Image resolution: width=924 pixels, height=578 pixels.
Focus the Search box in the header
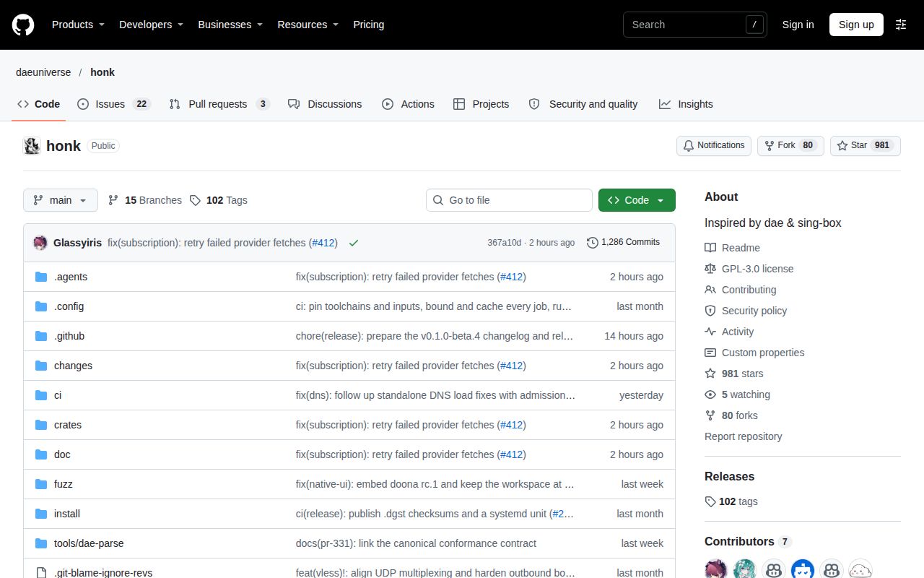coord(694,25)
